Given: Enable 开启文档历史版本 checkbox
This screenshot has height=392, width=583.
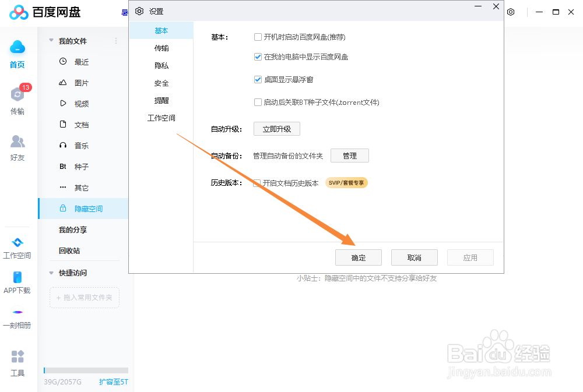Looking at the screenshot, I should [x=257, y=183].
